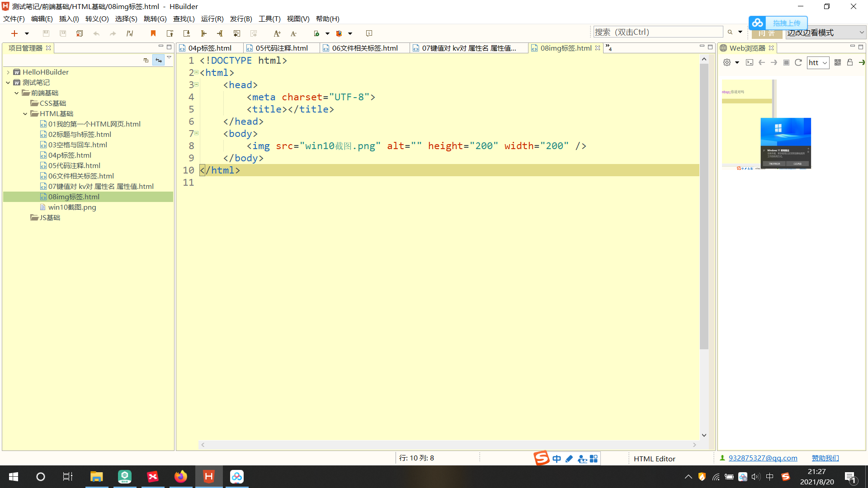Click the increase font size icon
Image resolution: width=868 pixels, height=488 pixels.
[x=277, y=33]
